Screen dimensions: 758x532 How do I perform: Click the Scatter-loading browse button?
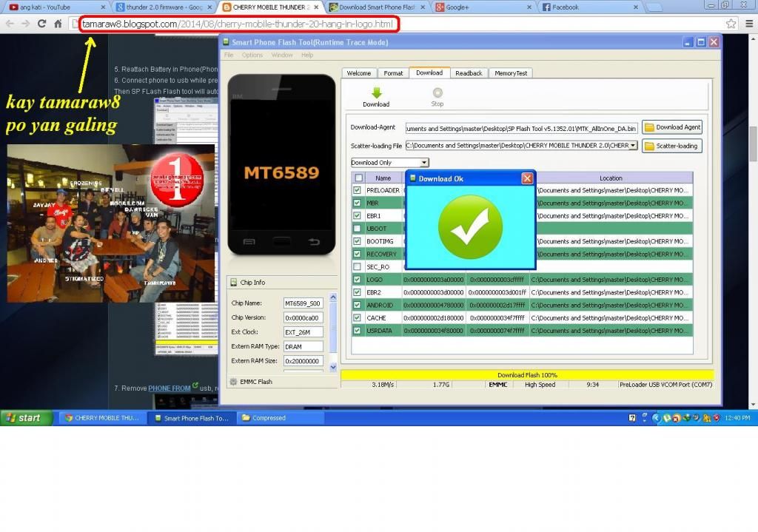(x=672, y=146)
